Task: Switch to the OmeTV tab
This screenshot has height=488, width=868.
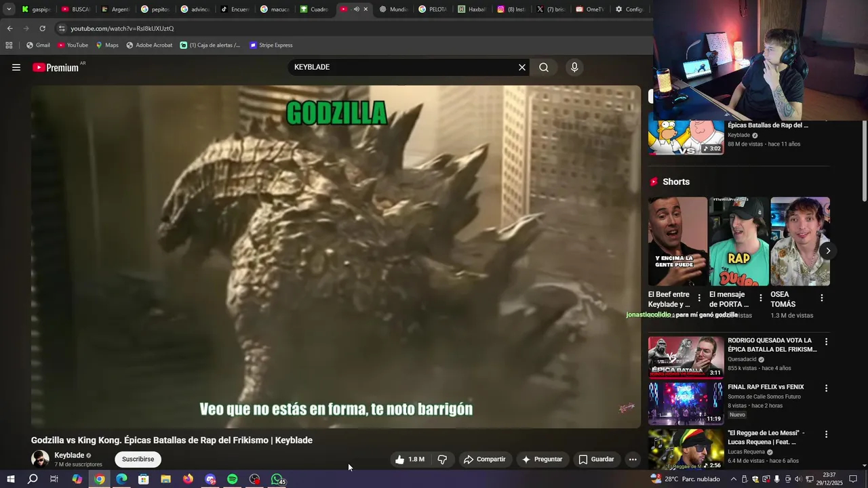Action: pos(590,9)
